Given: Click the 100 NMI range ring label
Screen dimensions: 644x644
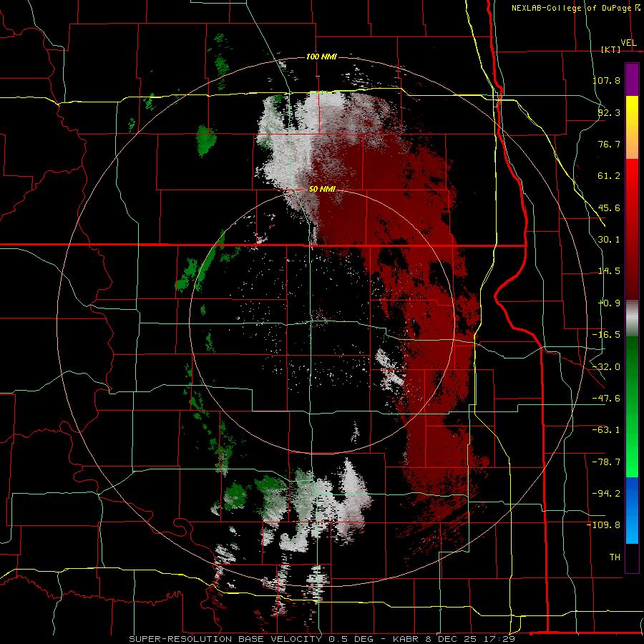Looking at the screenshot, I should (x=321, y=57).
